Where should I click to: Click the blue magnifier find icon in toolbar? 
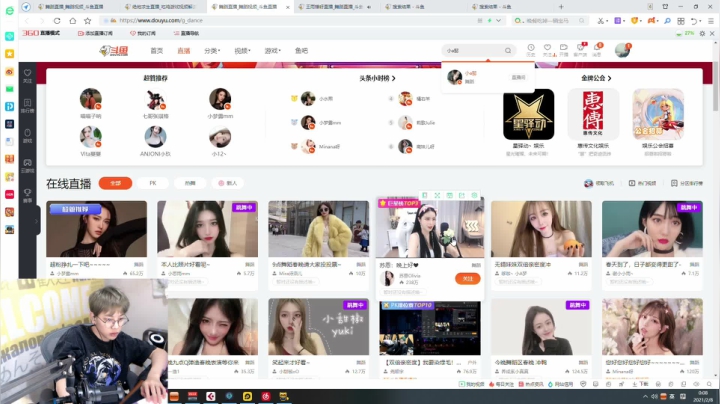[x=667, y=21]
